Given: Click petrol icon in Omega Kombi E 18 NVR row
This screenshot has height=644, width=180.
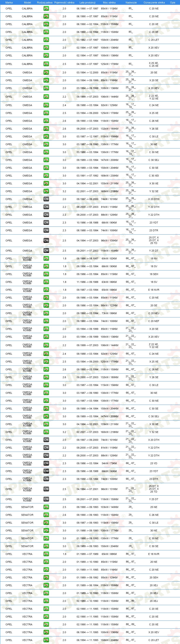Looking at the screenshot, I should point(46,290).
